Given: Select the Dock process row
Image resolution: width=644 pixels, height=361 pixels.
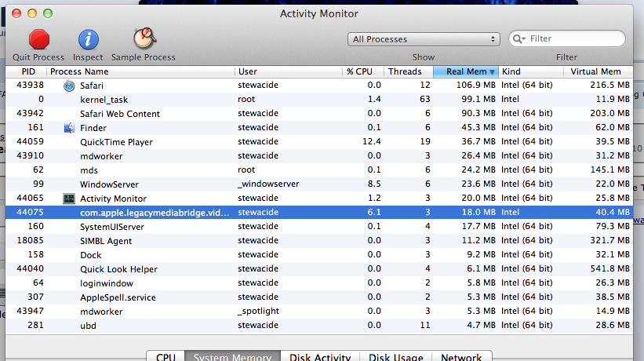Looking at the screenshot, I should coord(319,254).
